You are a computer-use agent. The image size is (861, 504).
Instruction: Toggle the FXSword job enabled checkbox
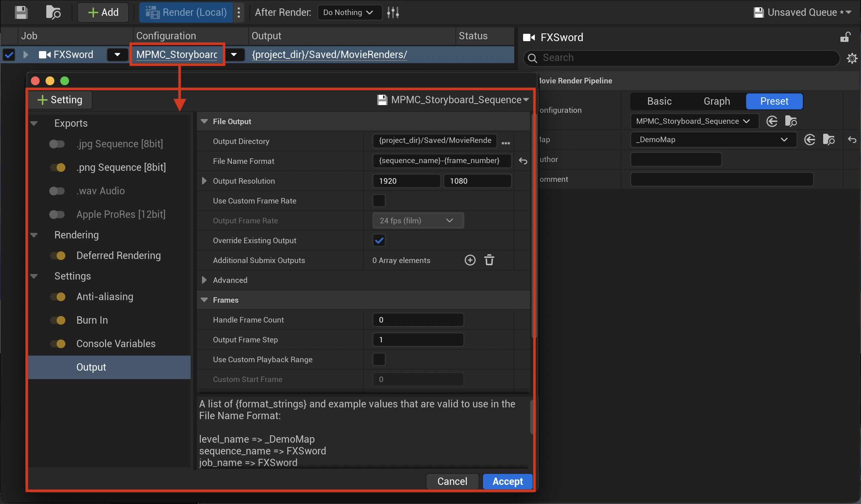coord(9,55)
